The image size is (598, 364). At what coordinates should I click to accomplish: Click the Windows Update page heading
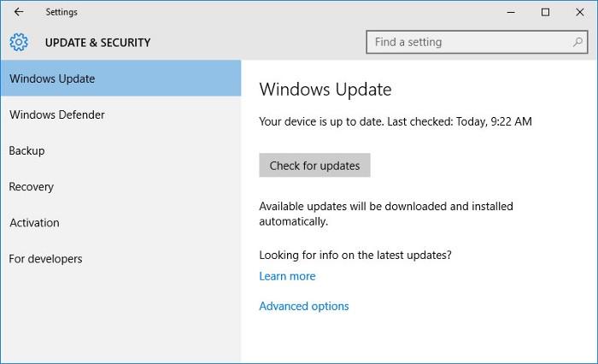325,90
